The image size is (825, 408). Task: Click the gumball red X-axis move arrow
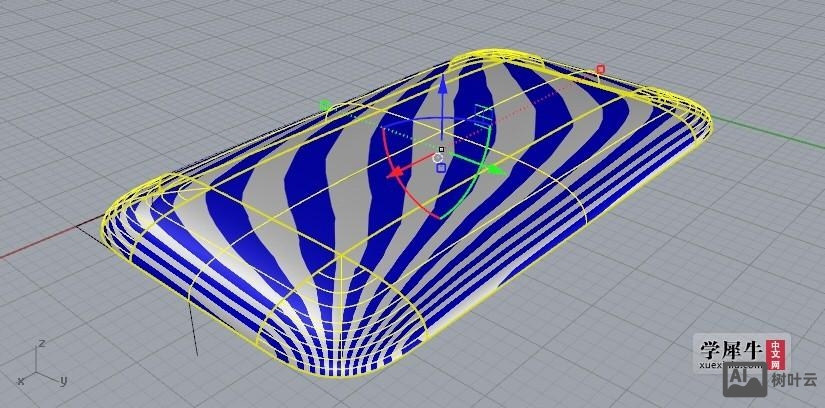pyautogui.click(x=398, y=173)
